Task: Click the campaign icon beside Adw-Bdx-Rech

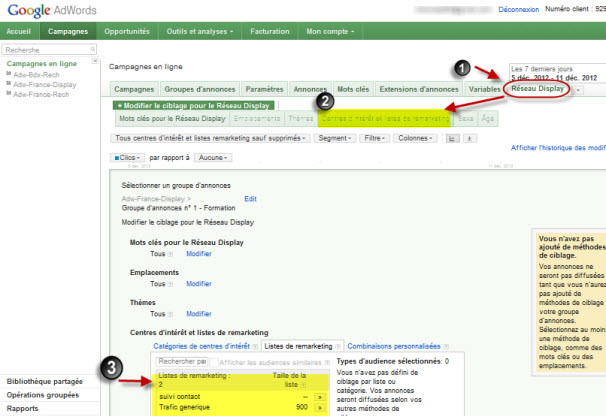Action: click(9, 73)
